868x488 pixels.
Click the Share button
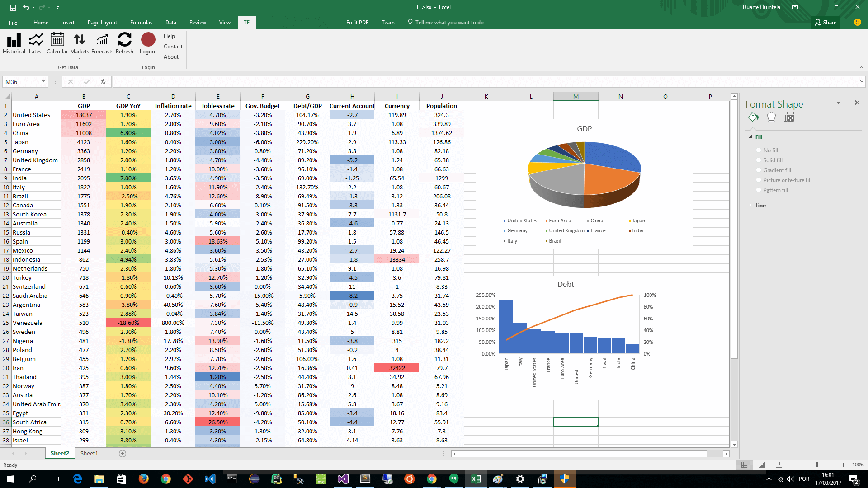pyautogui.click(x=826, y=23)
